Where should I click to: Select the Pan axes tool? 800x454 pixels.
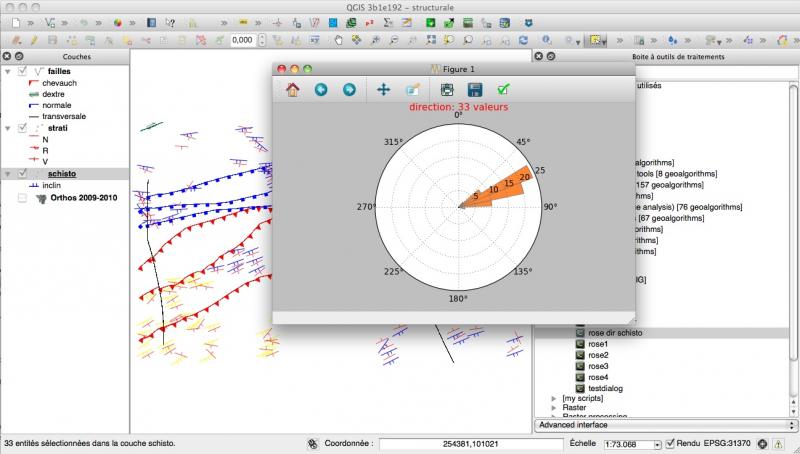382,90
